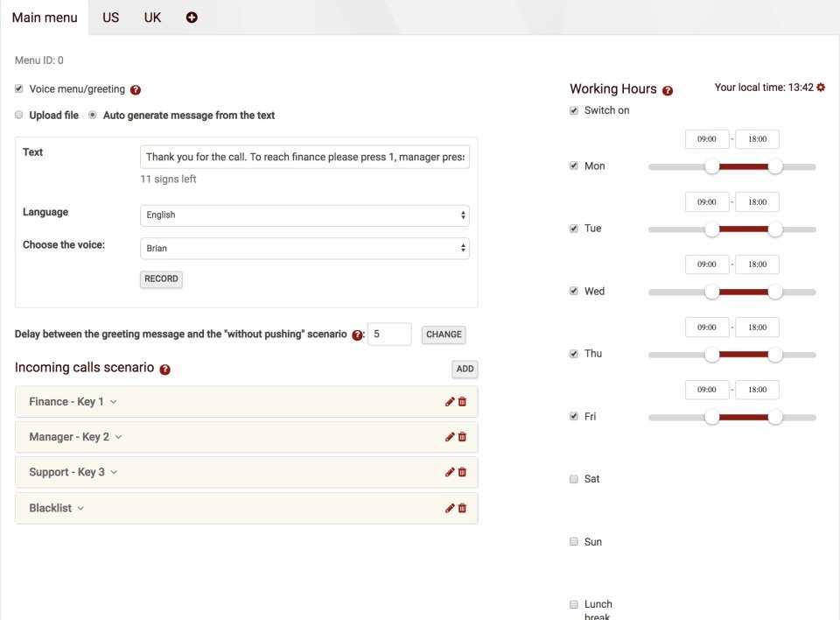Open help for Working Hours

tap(668, 89)
